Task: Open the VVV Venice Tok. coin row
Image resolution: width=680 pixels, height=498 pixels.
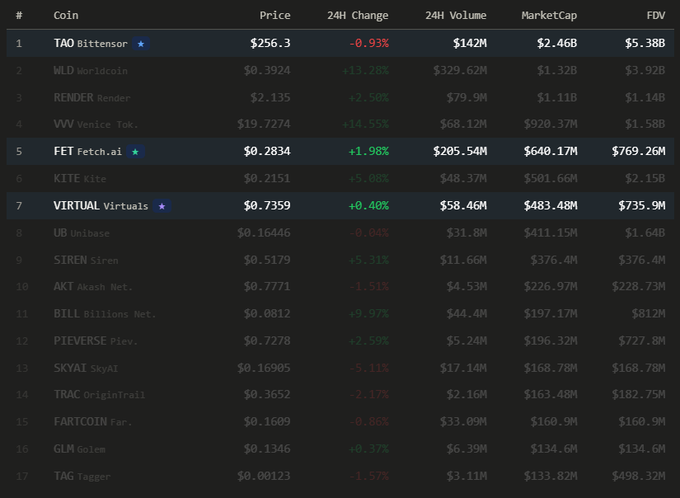Action: 340,124
